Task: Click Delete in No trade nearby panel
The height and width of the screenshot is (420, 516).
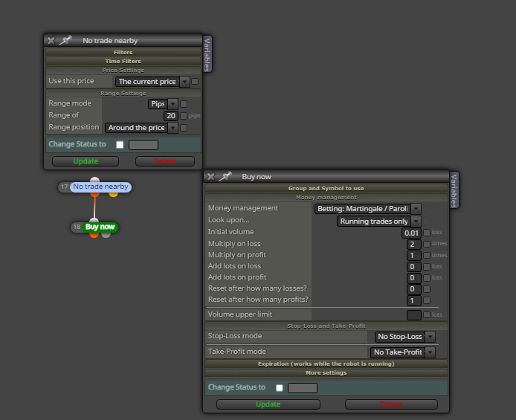Action: pos(165,161)
